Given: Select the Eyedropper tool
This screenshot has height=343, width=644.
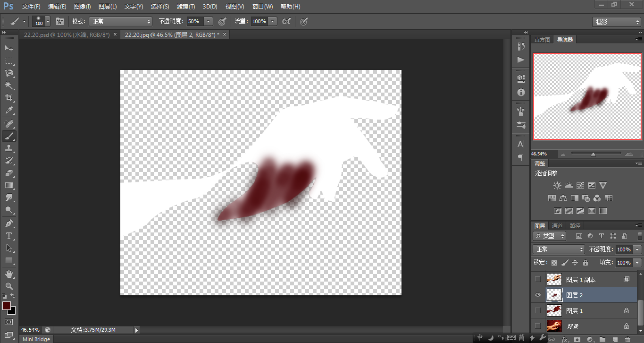Looking at the screenshot, I should click(x=9, y=111).
